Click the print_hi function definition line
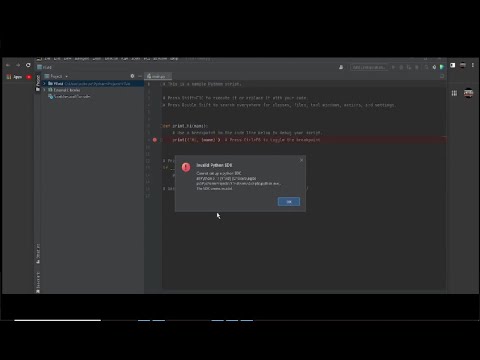Viewport: 480px width, 360px height. tap(185, 126)
